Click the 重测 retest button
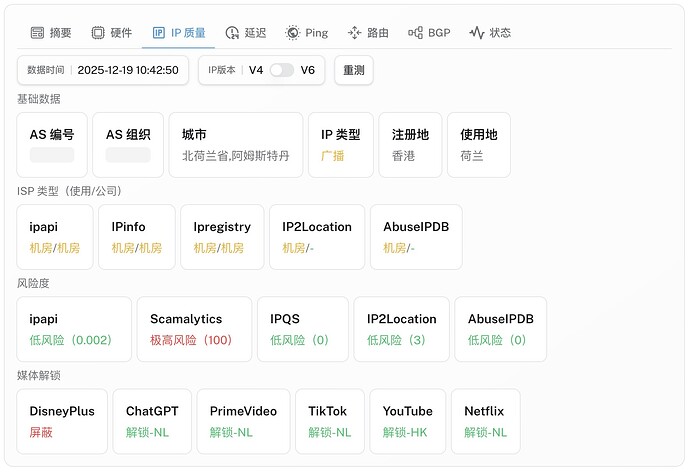This screenshot has height=473, width=690. coord(354,70)
